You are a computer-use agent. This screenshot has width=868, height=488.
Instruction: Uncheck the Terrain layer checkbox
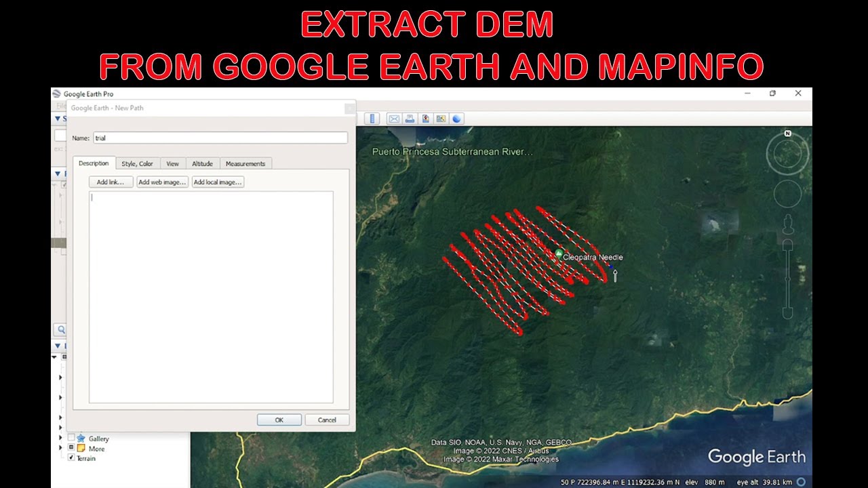pos(71,458)
